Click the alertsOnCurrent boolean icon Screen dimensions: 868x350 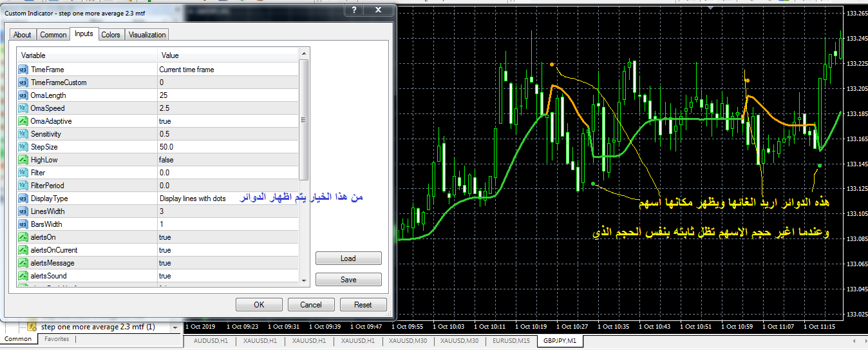[23, 250]
